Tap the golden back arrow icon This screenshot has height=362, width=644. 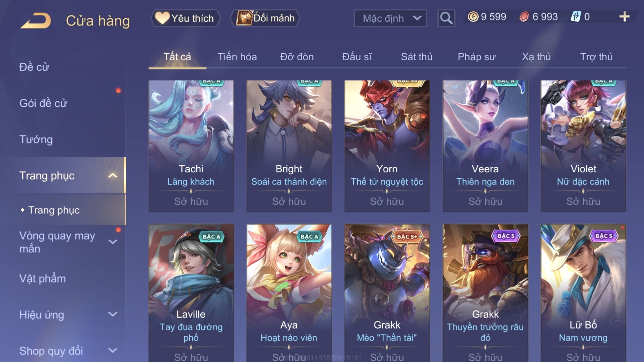coord(36,20)
